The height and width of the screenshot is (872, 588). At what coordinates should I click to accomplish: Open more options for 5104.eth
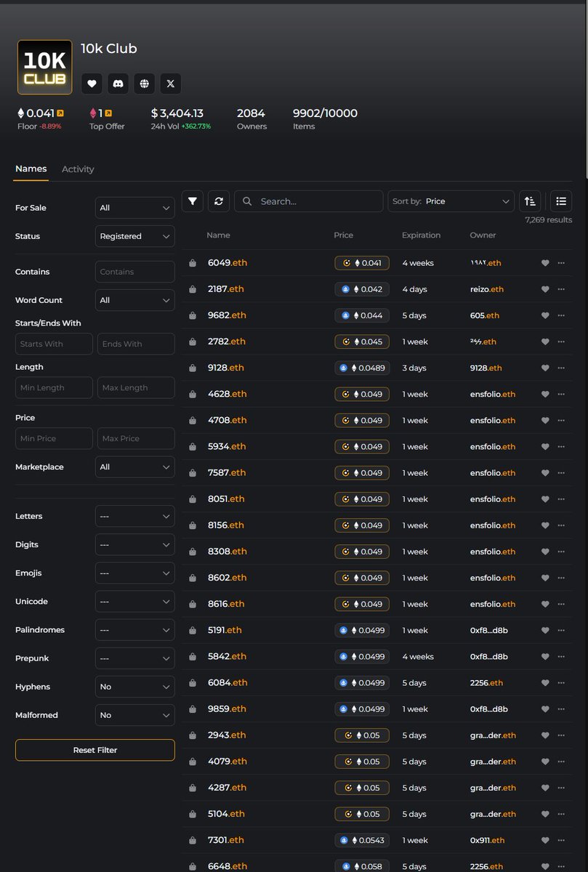click(561, 814)
